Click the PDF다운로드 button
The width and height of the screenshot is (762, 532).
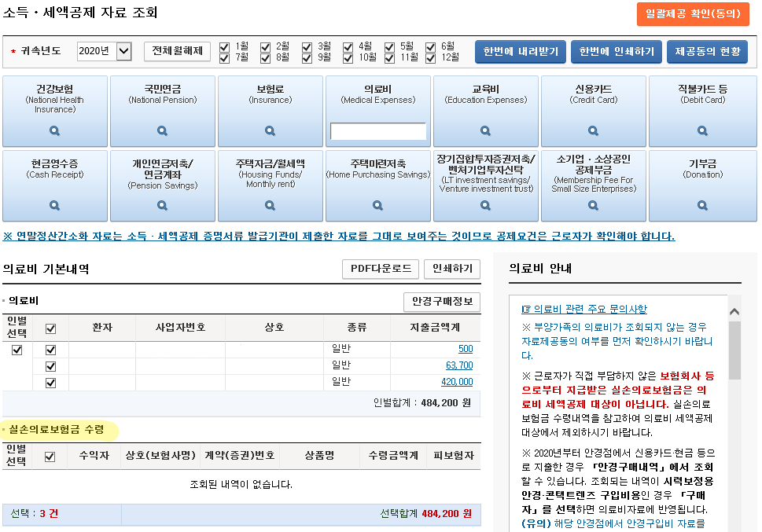point(381,269)
